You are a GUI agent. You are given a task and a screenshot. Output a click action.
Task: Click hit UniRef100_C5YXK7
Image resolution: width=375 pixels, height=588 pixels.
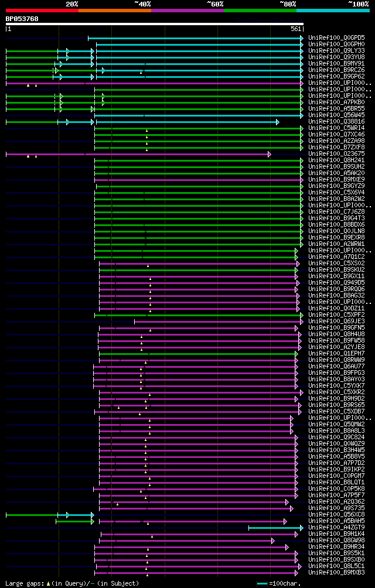pyautogui.click(x=336, y=385)
